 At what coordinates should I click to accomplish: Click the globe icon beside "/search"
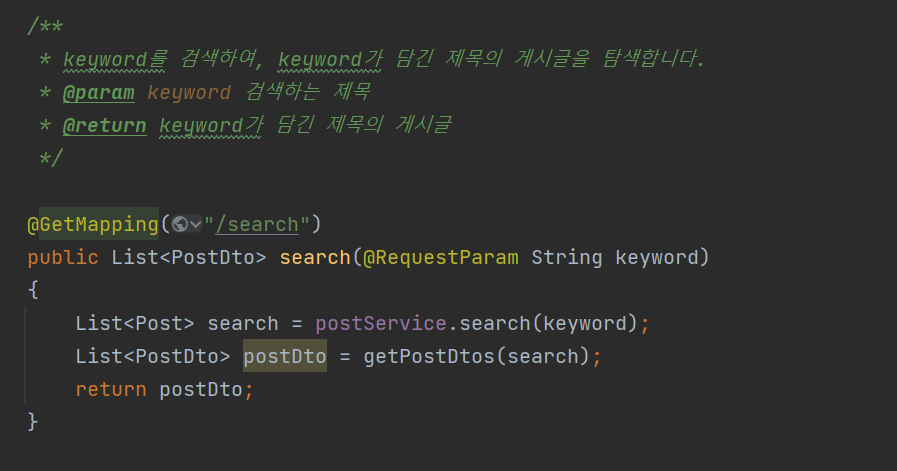180,224
